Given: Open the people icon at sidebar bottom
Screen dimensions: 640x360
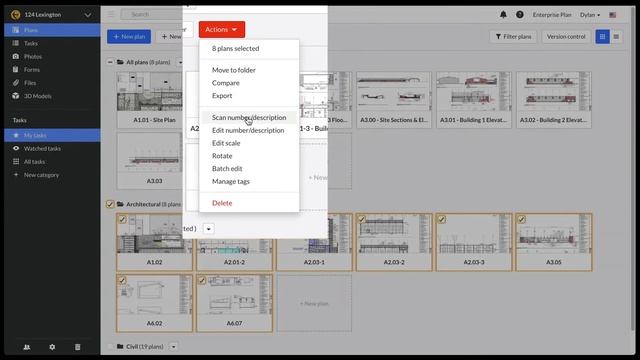Looking at the screenshot, I should (27, 347).
